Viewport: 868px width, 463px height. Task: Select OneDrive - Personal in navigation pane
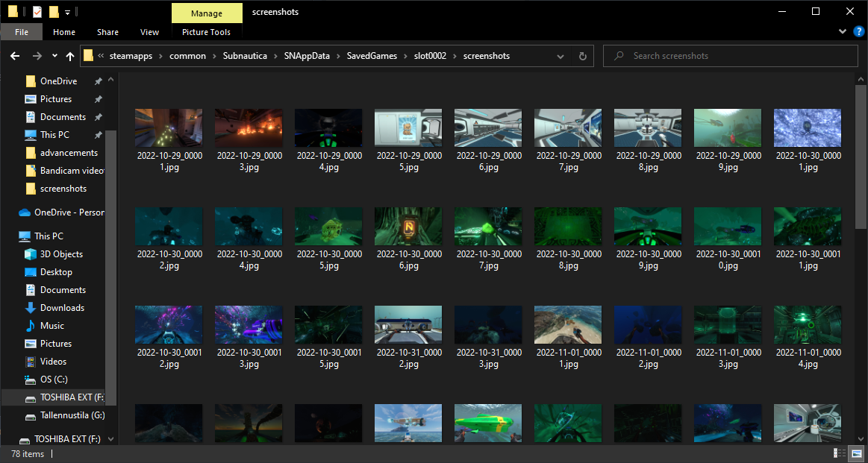point(69,212)
